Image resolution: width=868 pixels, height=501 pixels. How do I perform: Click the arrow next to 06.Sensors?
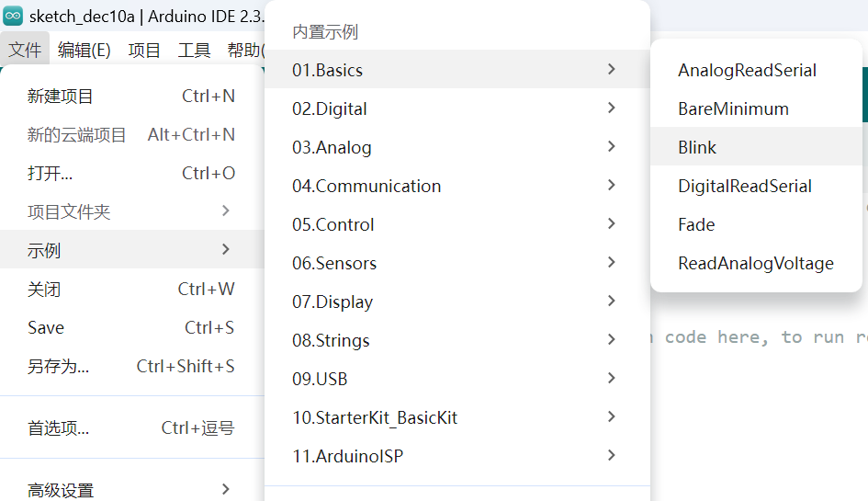(612, 263)
